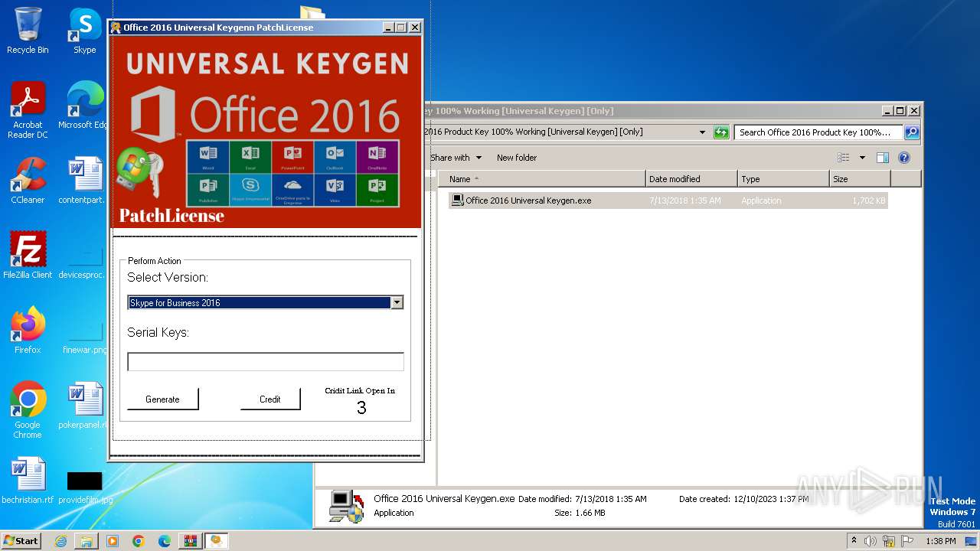Click the Edge taskbar icon
The width and height of the screenshot is (980, 551).
pos(165,541)
